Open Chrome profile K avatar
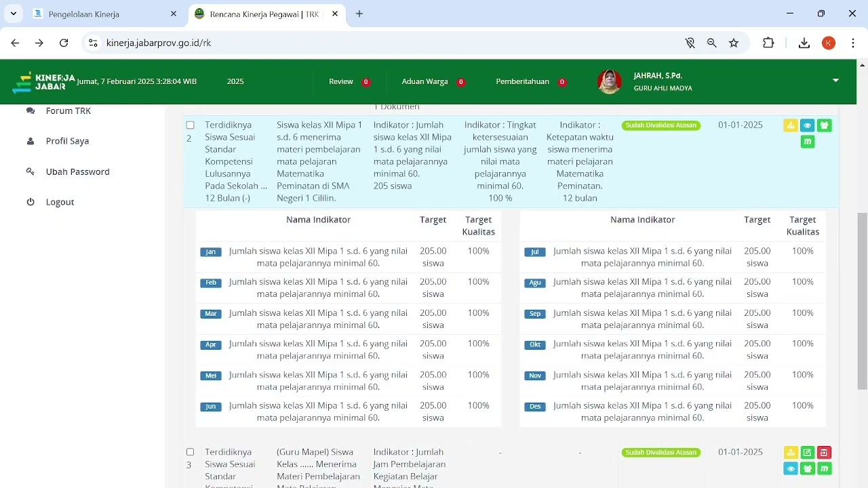868x488 pixels. 829,43
